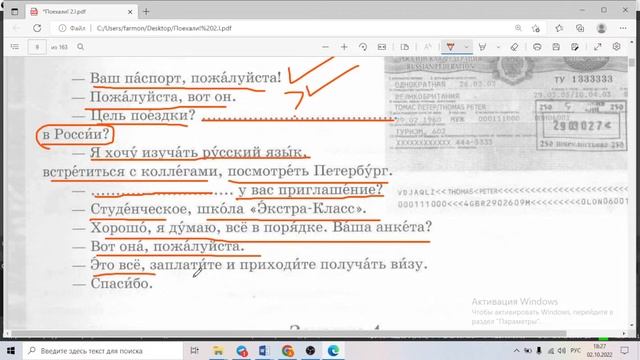Go back to previous page
The height and width of the screenshot is (360, 640).
(x=16, y=28)
